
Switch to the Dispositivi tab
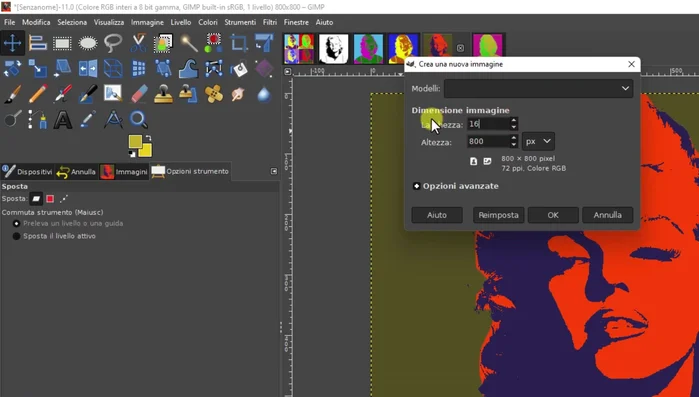[27, 172]
